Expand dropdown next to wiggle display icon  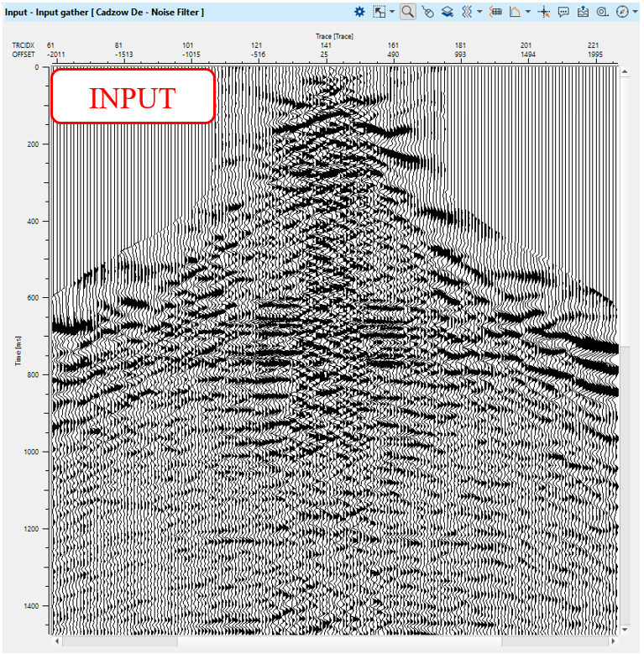479,12
